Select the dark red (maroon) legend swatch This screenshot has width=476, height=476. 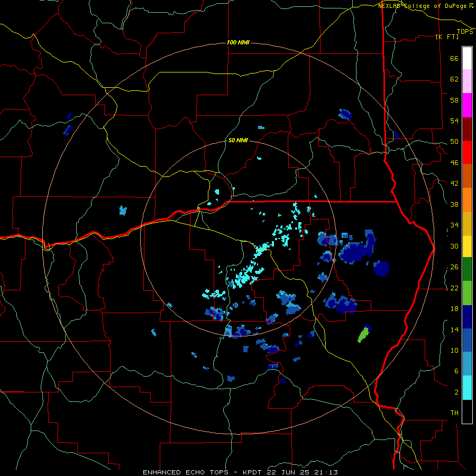point(467,129)
